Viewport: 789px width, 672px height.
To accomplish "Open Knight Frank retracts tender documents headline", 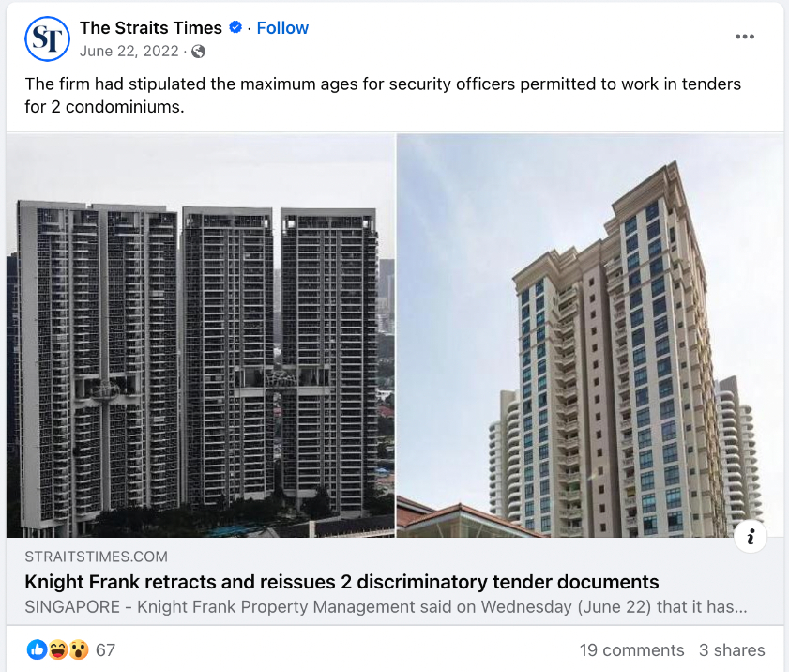I will pos(341,582).
